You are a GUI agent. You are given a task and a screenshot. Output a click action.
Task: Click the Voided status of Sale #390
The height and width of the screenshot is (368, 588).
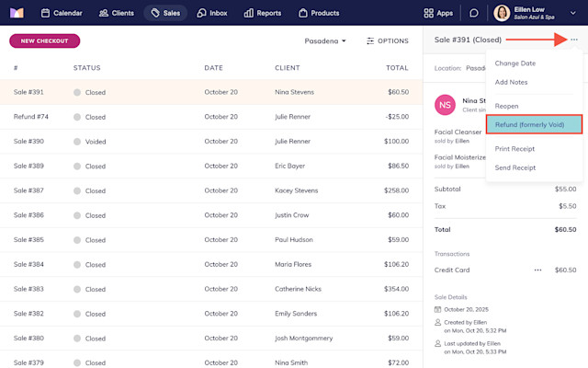tap(96, 142)
